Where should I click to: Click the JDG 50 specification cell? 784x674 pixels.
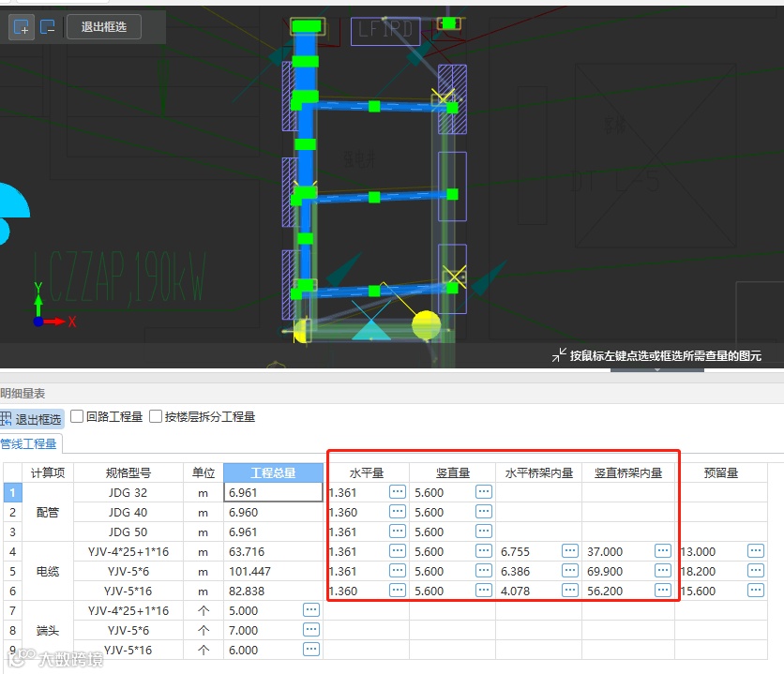click(128, 532)
